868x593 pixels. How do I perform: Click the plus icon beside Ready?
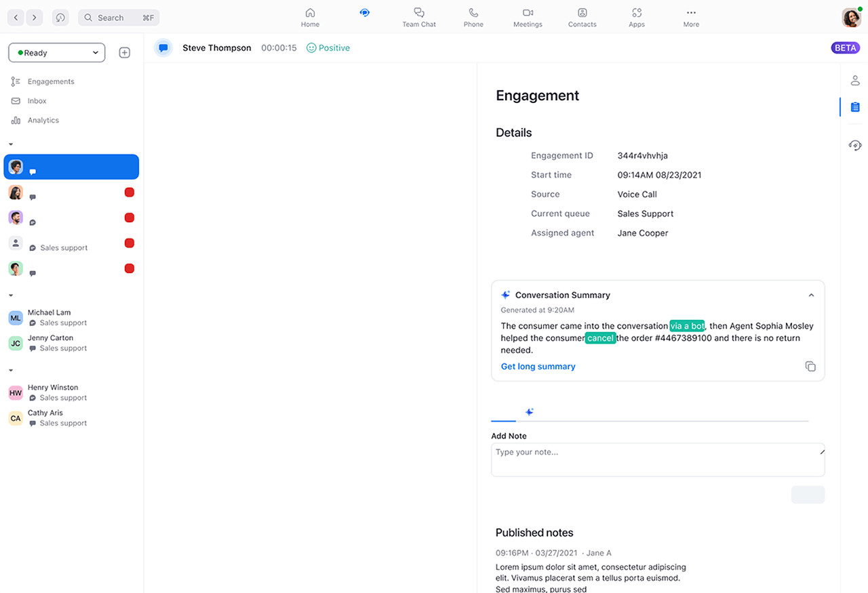pyautogui.click(x=124, y=53)
